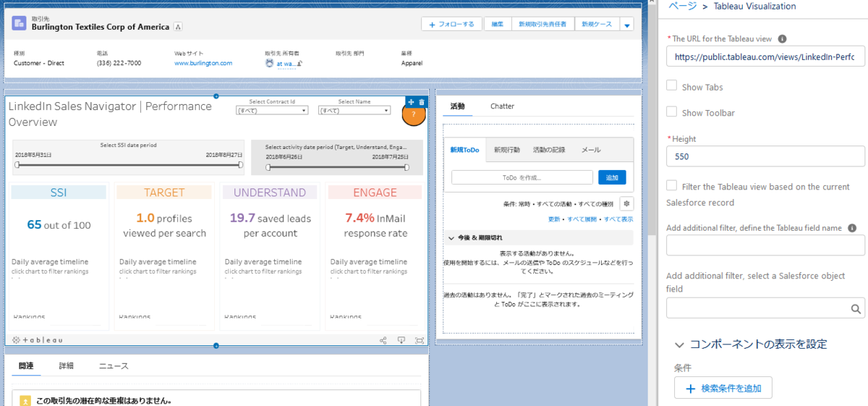Click the TARGET header tile
The image size is (868, 406).
[x=164, y=193]
